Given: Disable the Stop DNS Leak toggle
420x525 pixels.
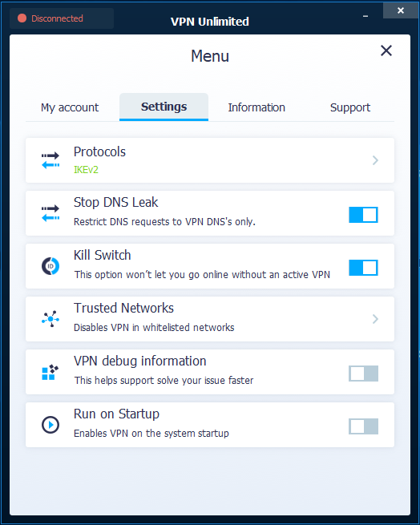Looking at the screenshot, I should [x=363, y=215].
